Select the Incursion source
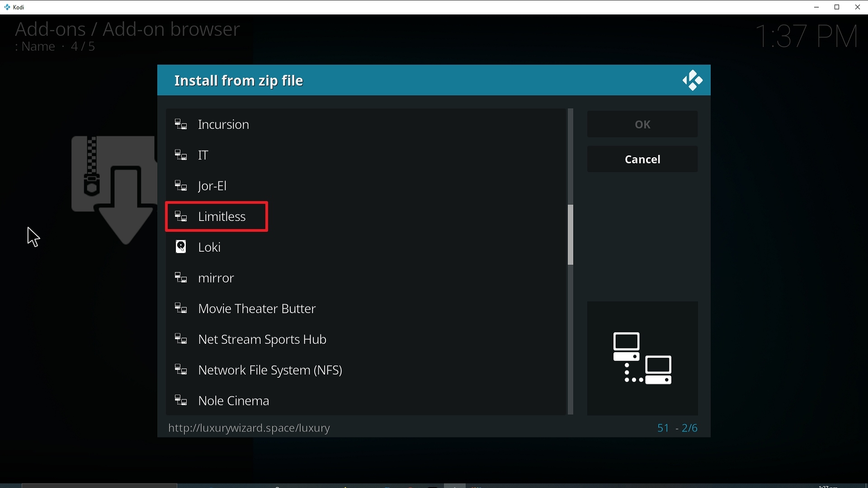The image size is (868, 488). pyautogui.click(x=366, y=124)
